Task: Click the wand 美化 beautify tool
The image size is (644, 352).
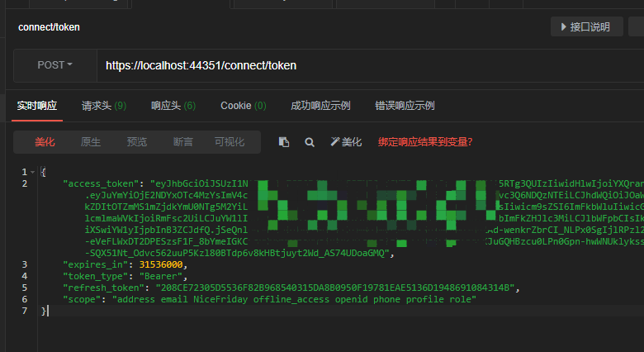Action: pos(346,142)
